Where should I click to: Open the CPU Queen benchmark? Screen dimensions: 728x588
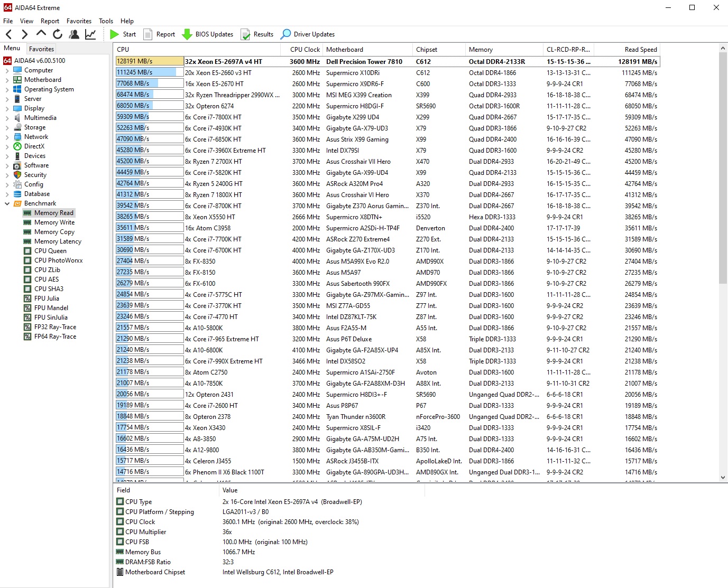tap(50, 251)
